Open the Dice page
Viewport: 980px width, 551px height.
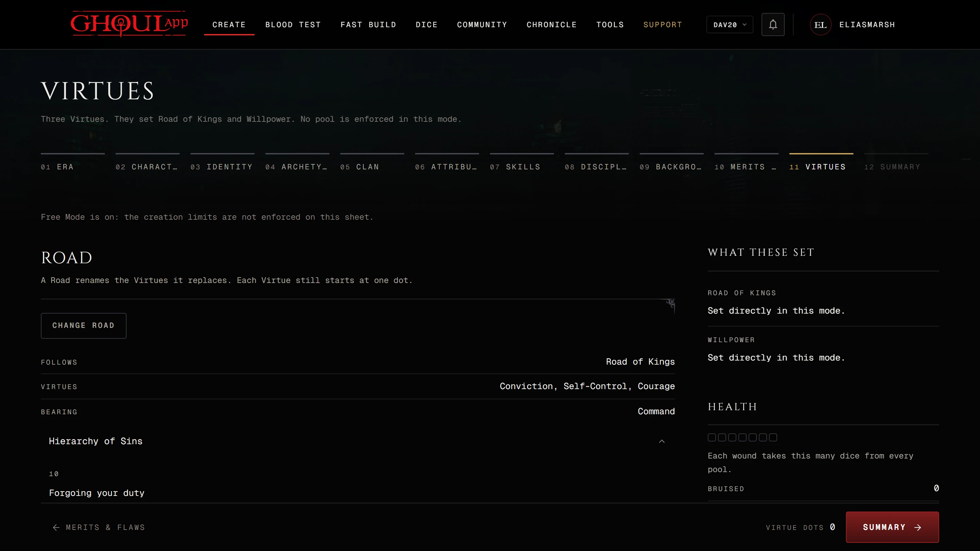click(x=426, y=25)
